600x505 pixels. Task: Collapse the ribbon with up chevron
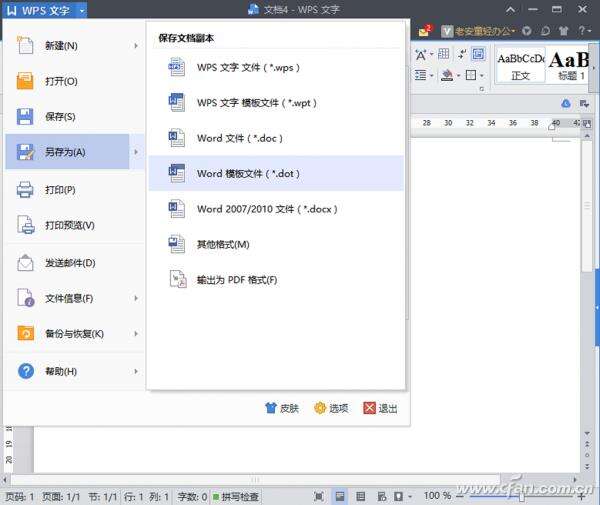click(x=510, y=10)
